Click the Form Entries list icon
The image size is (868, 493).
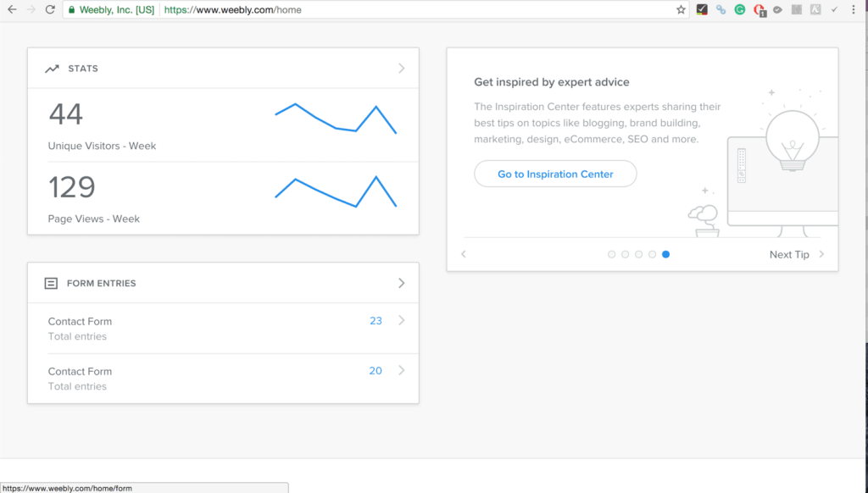(x=51, y=283)
